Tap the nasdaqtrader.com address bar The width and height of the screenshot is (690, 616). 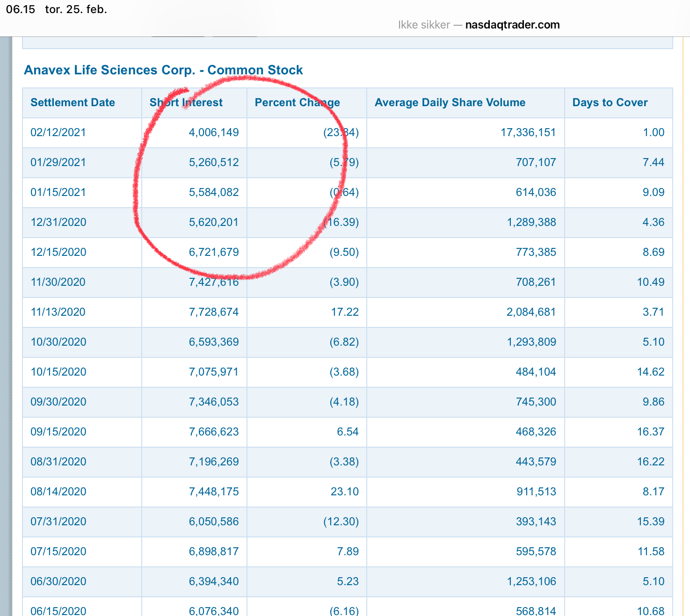pos(479,25)
